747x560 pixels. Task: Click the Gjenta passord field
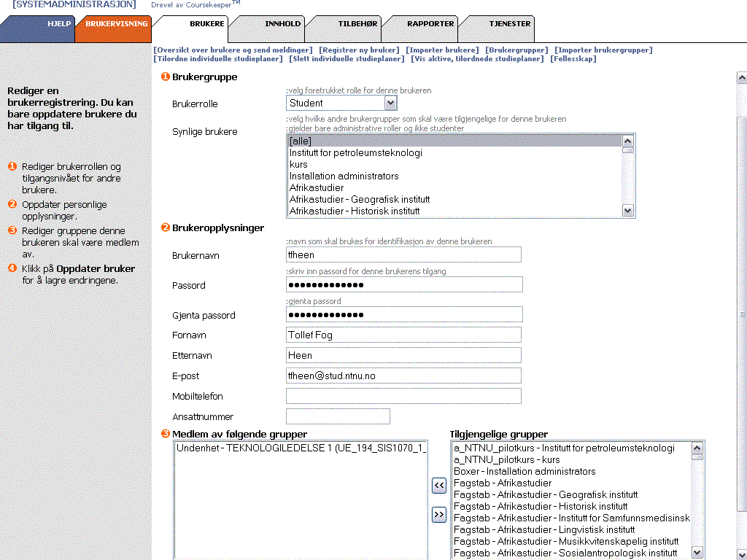pos(404,314)
